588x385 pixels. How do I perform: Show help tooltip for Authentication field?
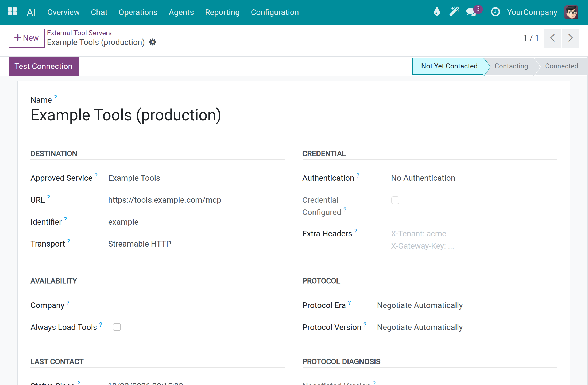click(358, 175)
